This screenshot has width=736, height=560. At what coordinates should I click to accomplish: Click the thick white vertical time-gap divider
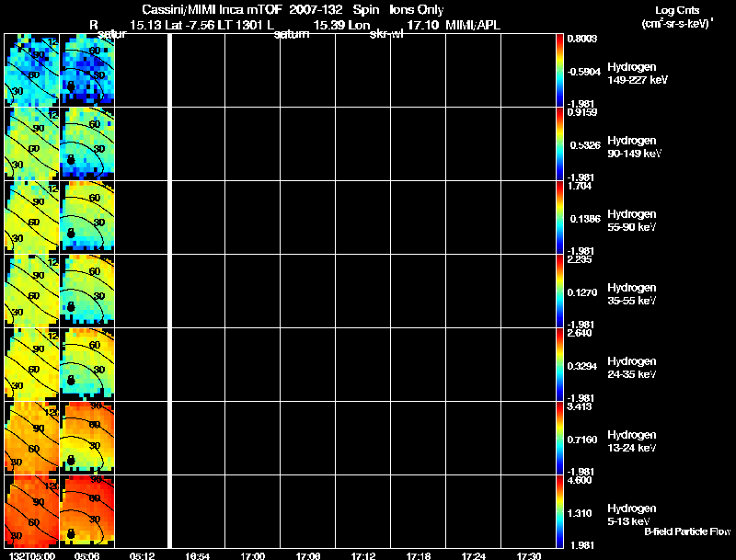(x=170, y=291)
